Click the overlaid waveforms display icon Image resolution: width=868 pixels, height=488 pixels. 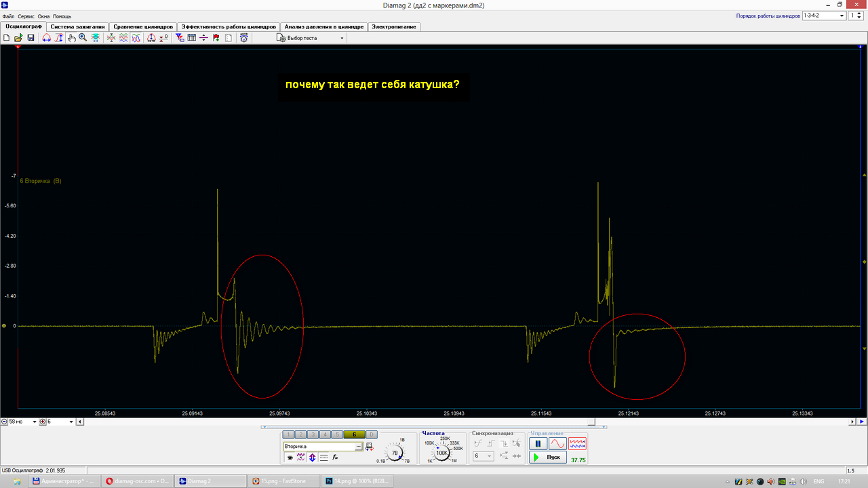[x=136, y=38]
